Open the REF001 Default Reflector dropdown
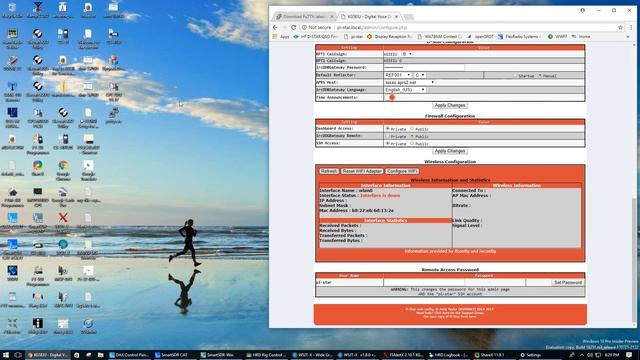Viewport: 640px width, 360px height. coord(397,75)
